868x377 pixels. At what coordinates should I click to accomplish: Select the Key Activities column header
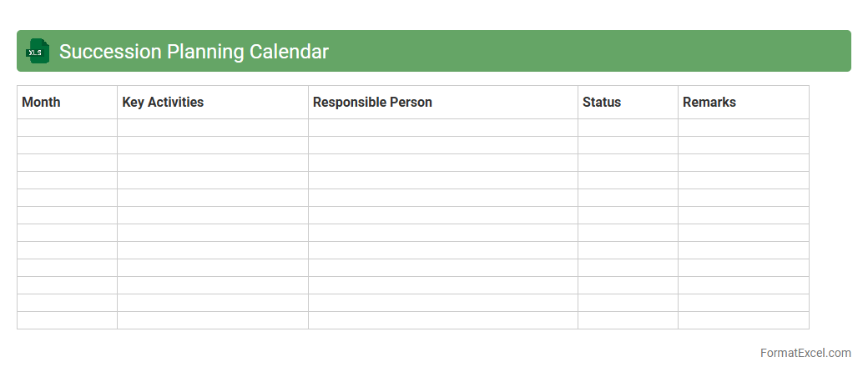(163, 103)
